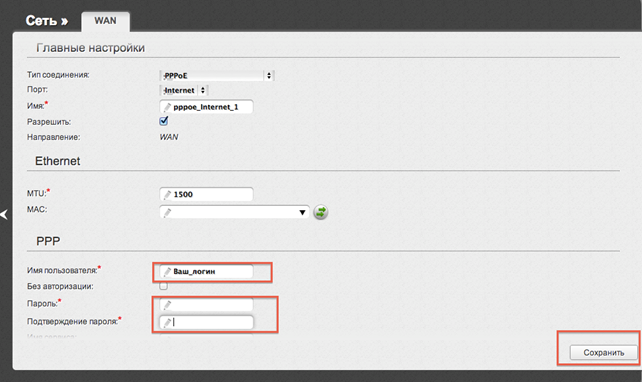This screenshot has width=642, height=382.
Task: Enable the Без авторизации checkbox
Action: pos(163,286)
